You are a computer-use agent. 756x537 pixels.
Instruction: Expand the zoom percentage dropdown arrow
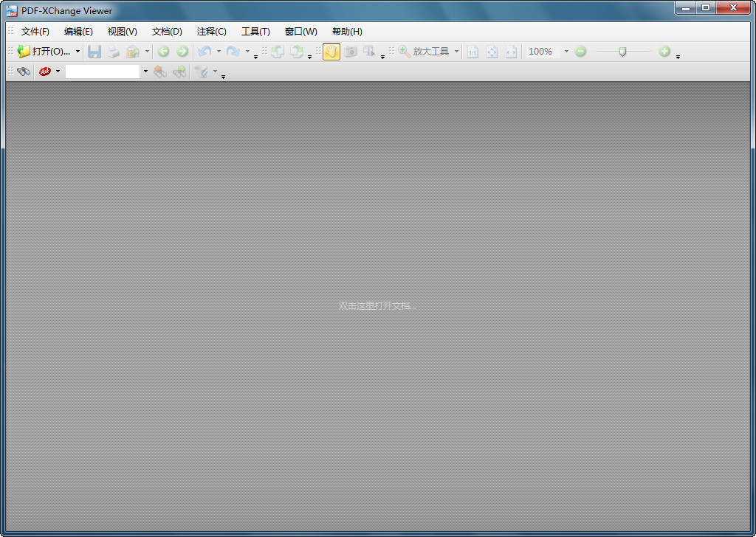tap(566, 51)
